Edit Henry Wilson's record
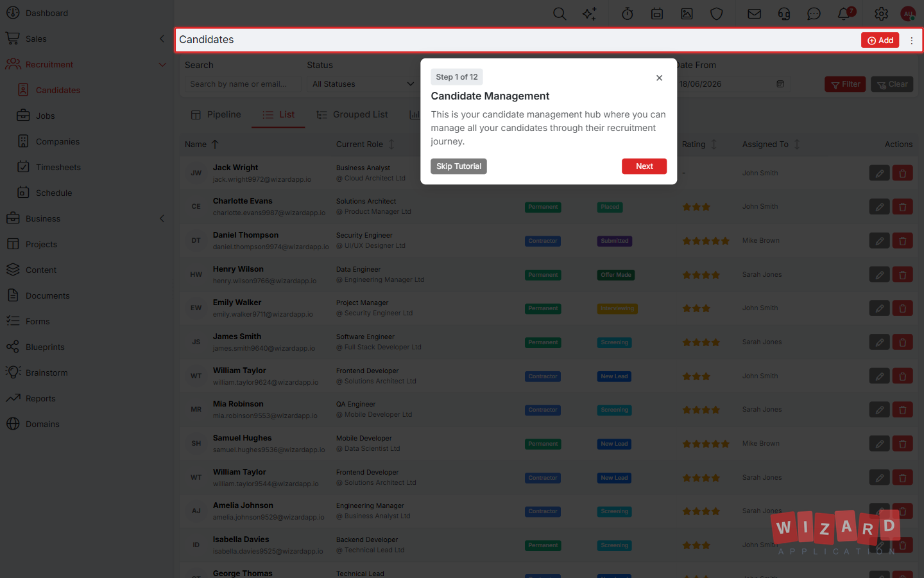This screenshot has width=924, height=578. [879, 275]
